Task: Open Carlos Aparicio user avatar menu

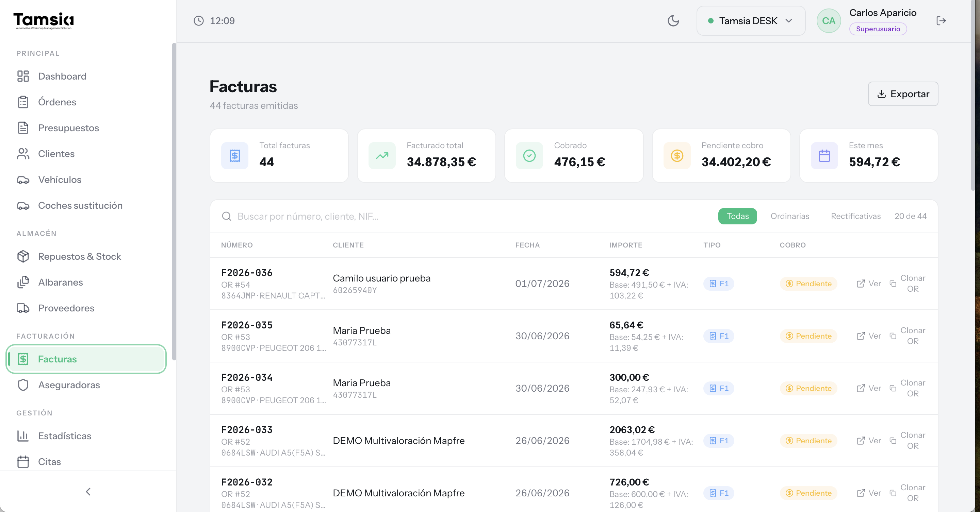Action: 829,20
